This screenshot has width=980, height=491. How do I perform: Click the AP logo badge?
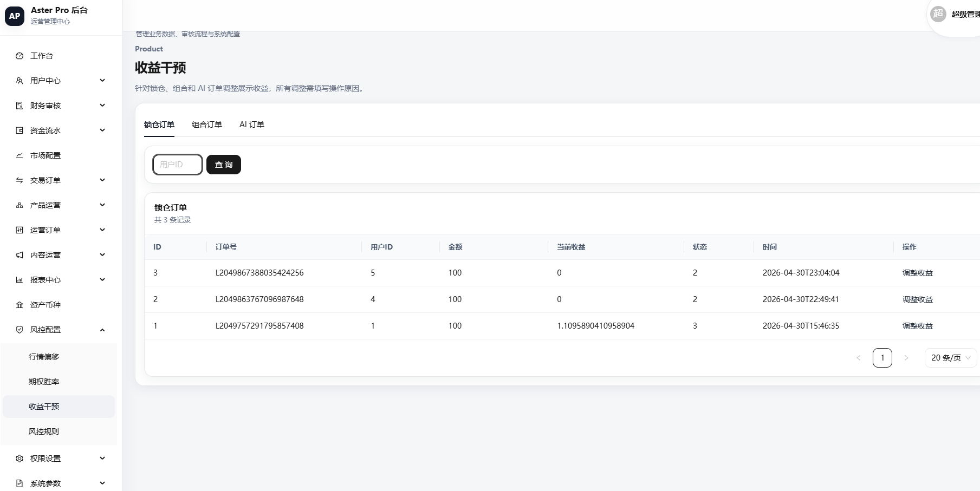pos(15,16)
